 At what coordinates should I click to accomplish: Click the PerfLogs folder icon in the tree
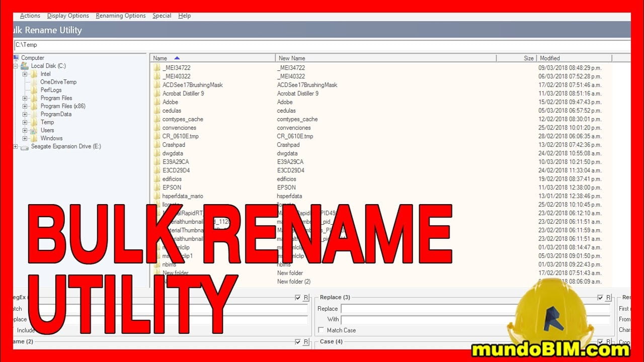(34, 90)
